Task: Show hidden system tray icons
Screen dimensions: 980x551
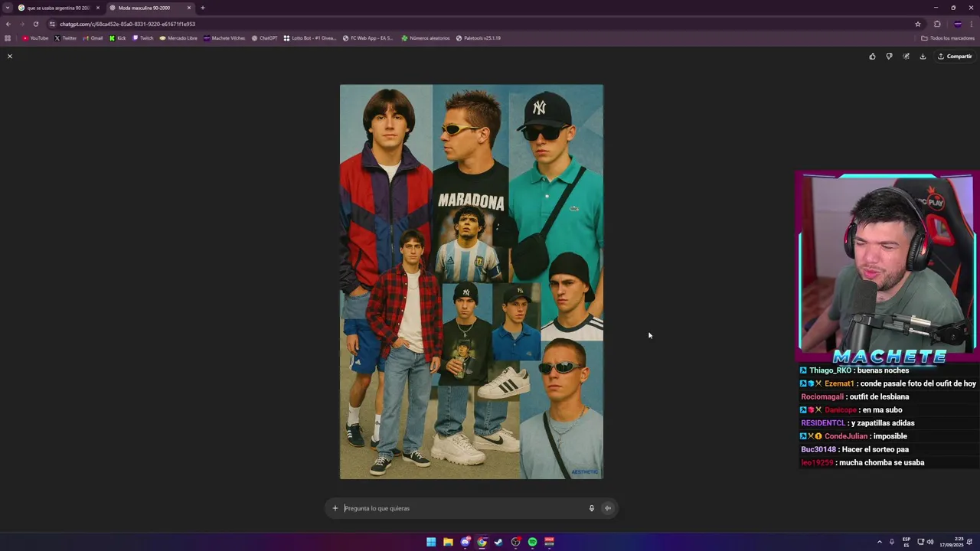Action: (879, 542)
